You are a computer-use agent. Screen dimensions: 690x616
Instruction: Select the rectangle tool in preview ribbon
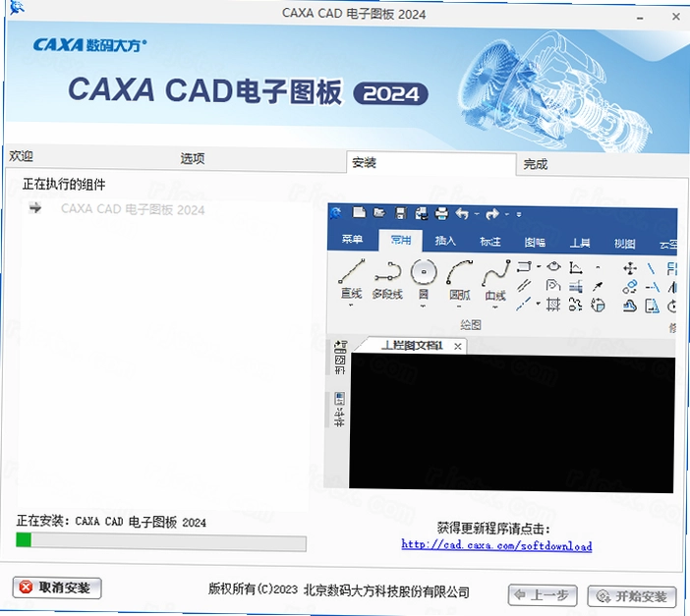(524, 266)
